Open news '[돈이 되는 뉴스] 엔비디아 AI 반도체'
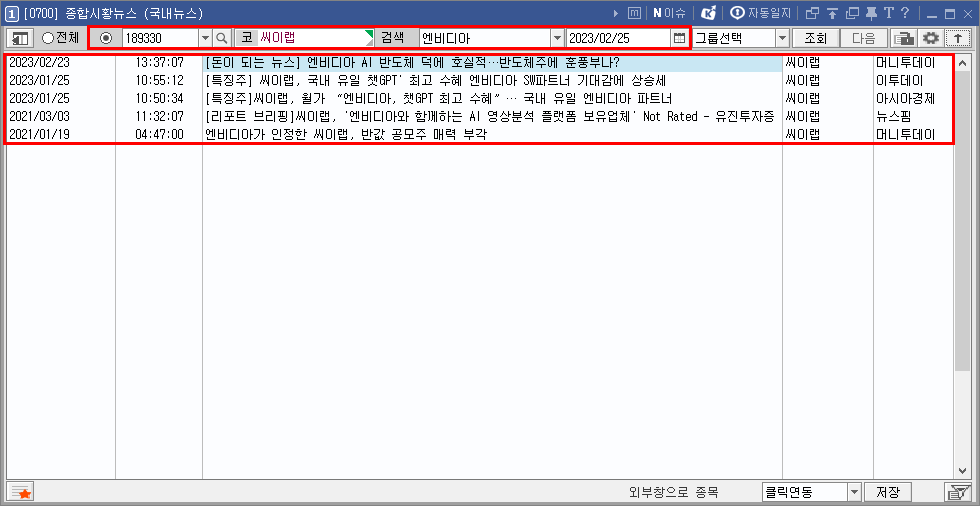The width and height of the screenshot is (980, 506). [x=412, y=63]
